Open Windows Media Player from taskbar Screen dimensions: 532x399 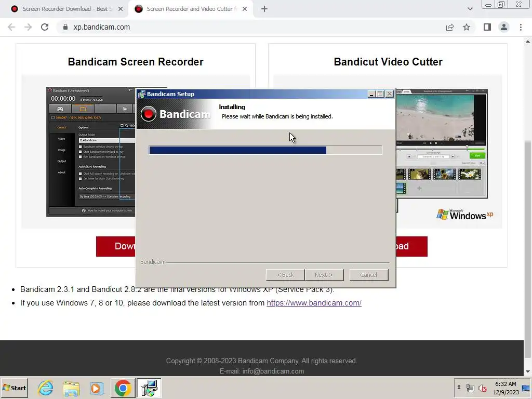[97, 388]
